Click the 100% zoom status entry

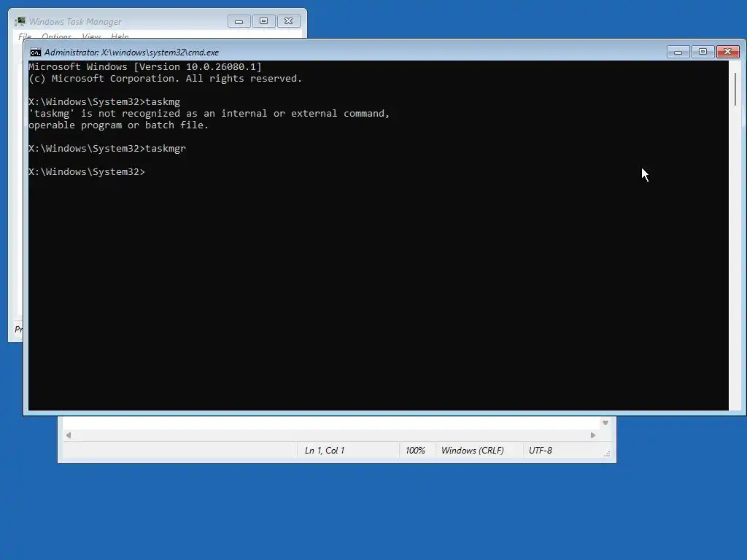click(x=415, y=451)
